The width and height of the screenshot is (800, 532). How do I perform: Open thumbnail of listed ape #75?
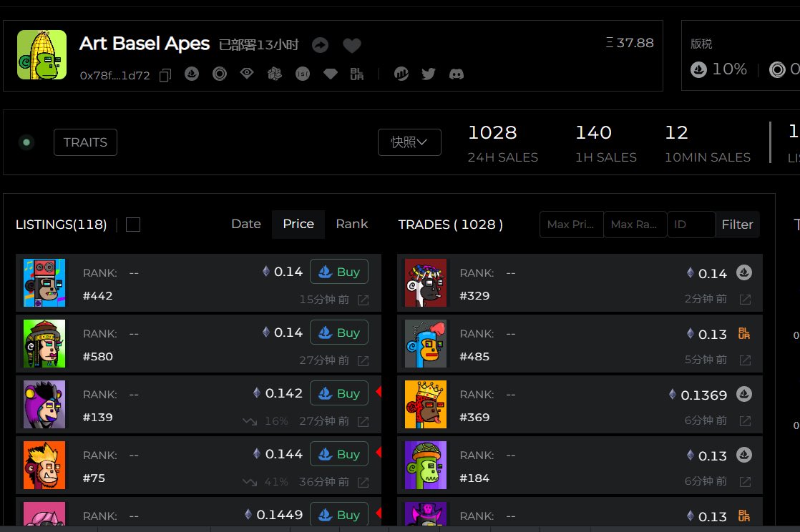tap(44, 465)
